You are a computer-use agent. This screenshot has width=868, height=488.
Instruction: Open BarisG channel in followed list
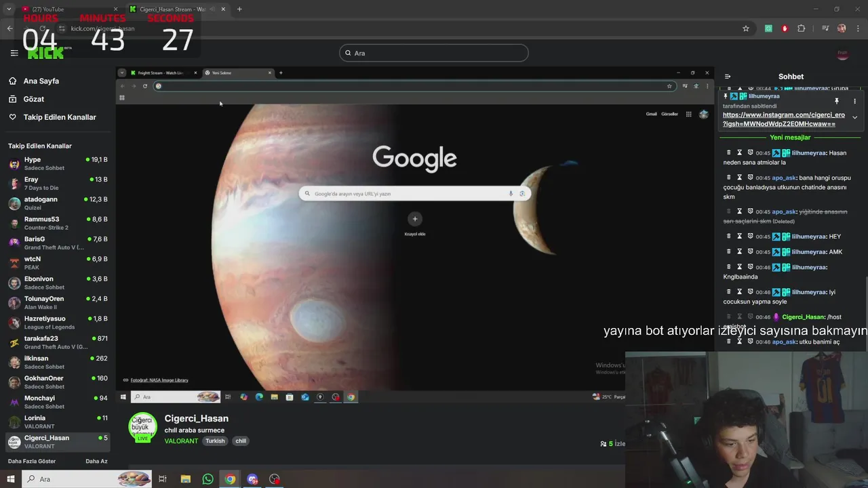coord(58,243)
